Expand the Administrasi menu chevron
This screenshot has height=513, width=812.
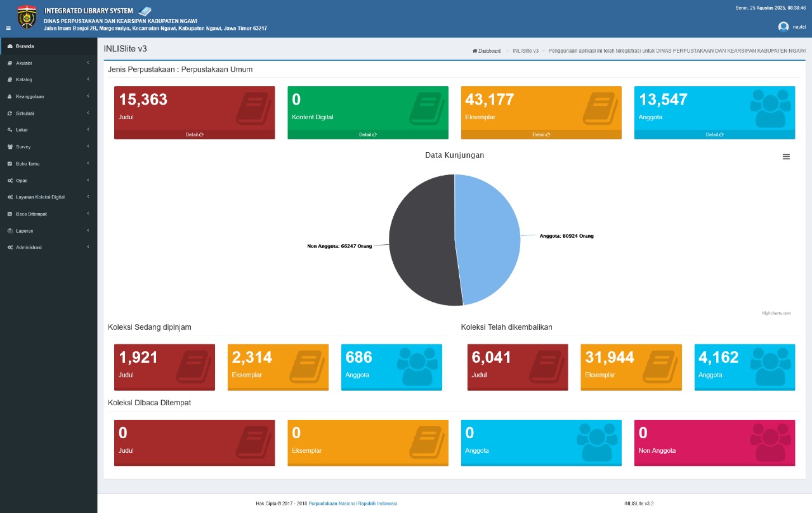(88, 247)
